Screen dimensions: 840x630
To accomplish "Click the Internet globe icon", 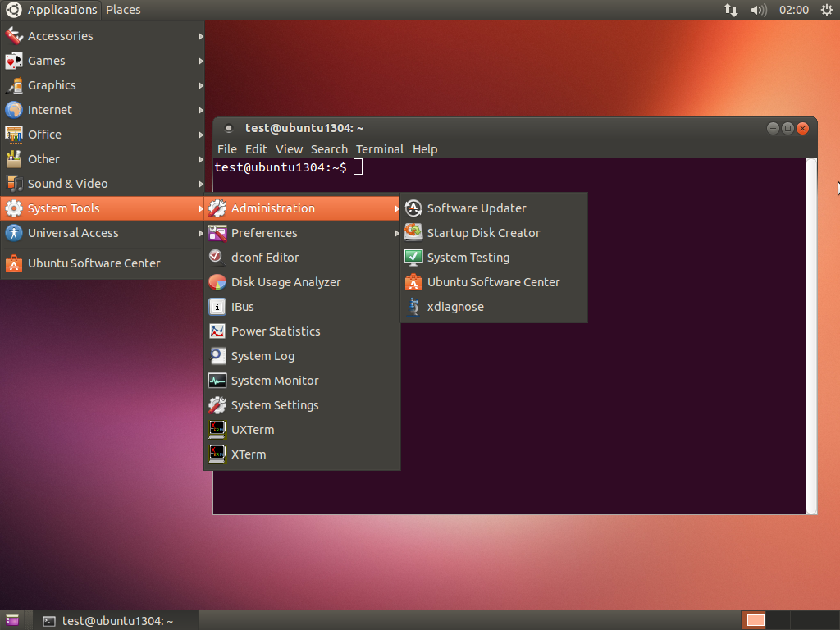I will (14, 110).
